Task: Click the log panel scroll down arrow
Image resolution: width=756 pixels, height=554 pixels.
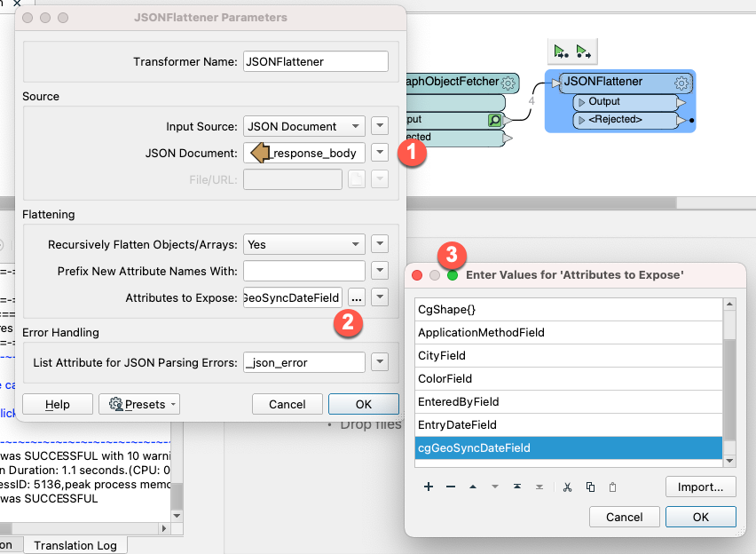Action: pos(177,516)
